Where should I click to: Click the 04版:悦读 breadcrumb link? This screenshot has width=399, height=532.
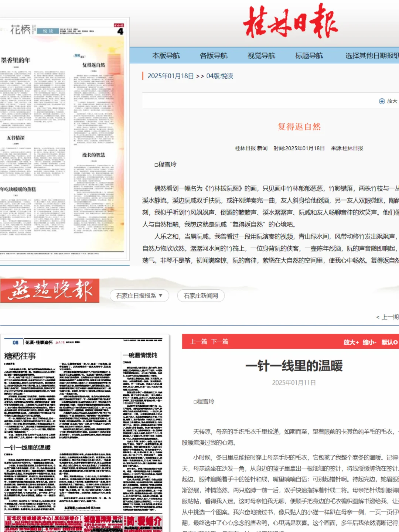(220, 76)
